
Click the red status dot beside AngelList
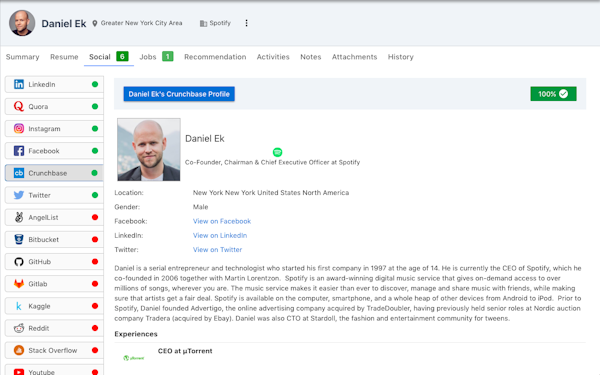coord(95,217)
